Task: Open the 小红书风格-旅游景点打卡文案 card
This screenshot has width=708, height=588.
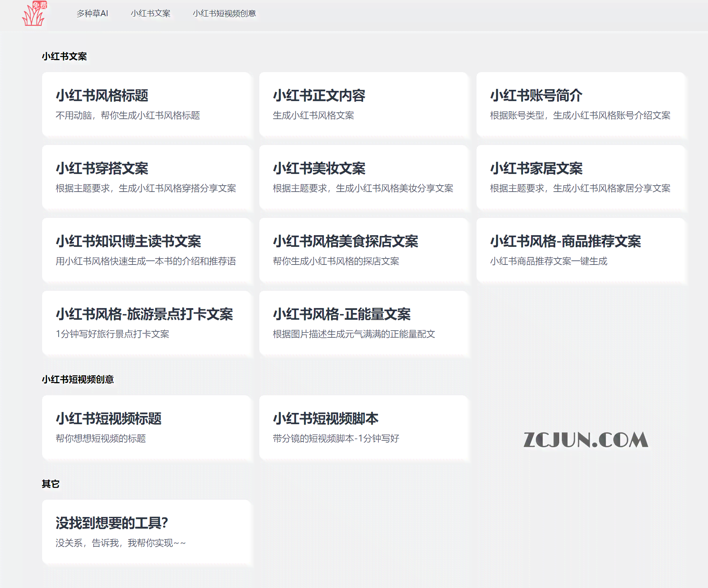Action: (x=146, y=323)
